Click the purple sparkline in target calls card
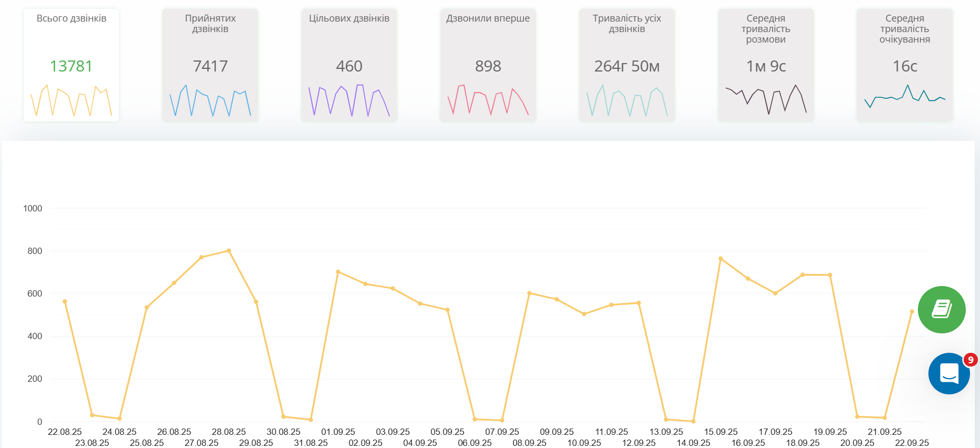 coord(349,100)
